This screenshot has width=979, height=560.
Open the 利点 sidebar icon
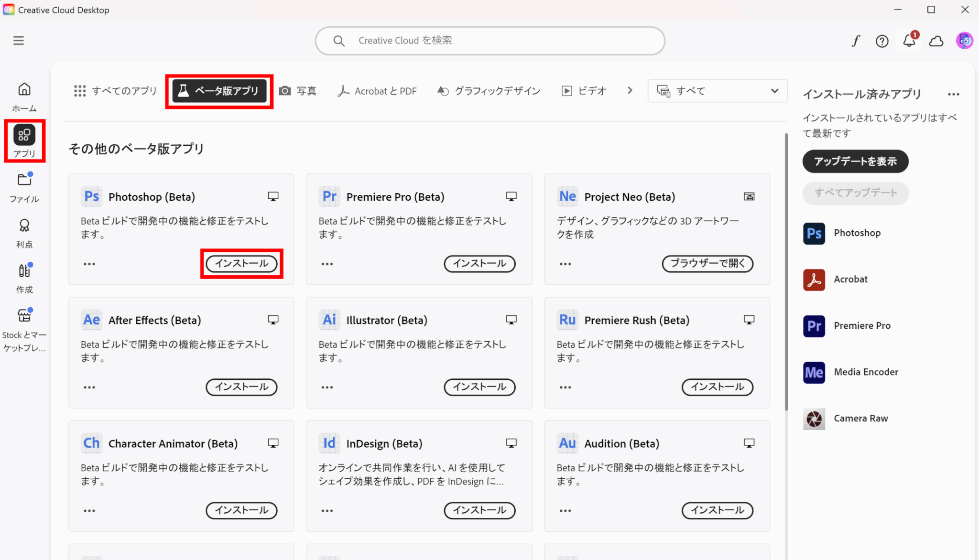[24, 233]
